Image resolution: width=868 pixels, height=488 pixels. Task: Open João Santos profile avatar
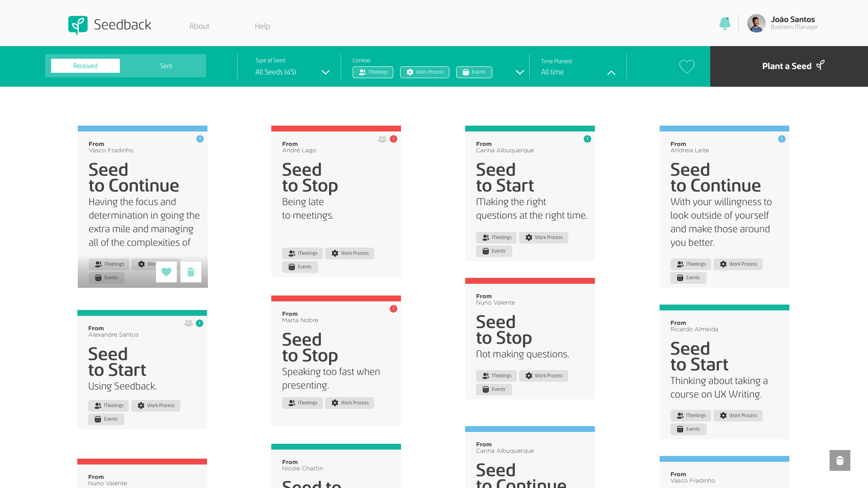click(x=756, y=23)
